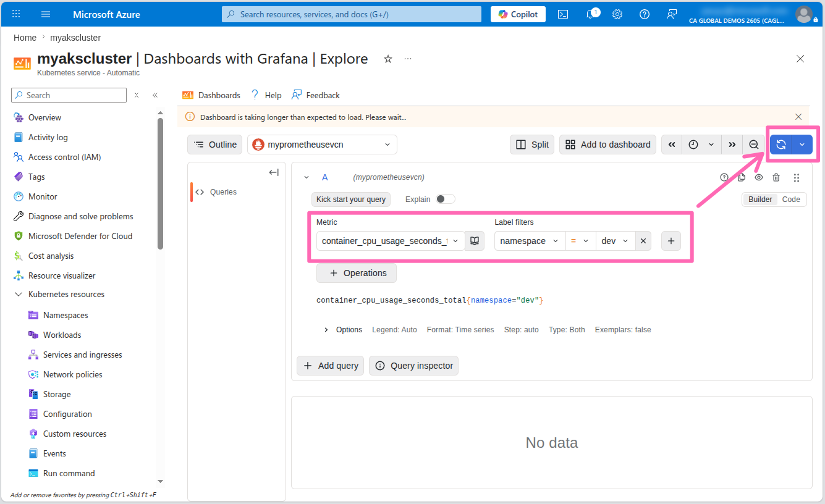
Task: Click the drag handle of query A
Action: click(797, 177)
